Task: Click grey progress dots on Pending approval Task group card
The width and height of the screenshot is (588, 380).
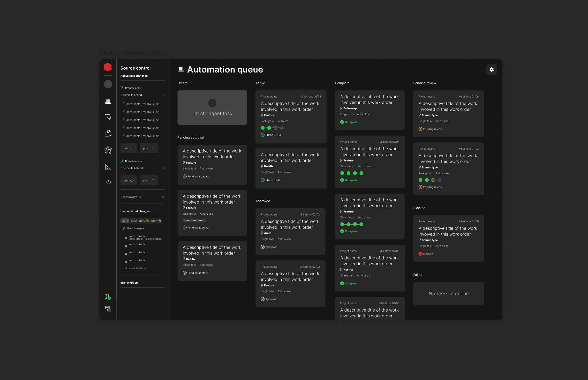Action: click(x=194, y=221)
